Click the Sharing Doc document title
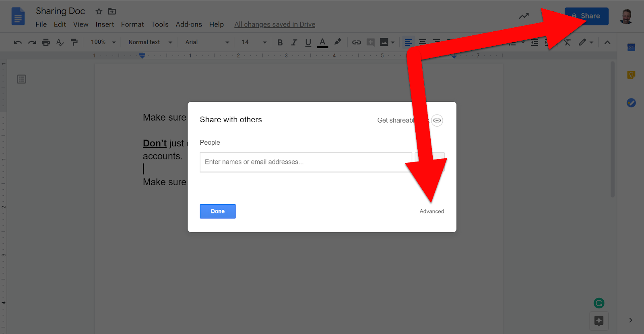The width and height of the screenshot is (644, 334). click(x=60, y=11)
